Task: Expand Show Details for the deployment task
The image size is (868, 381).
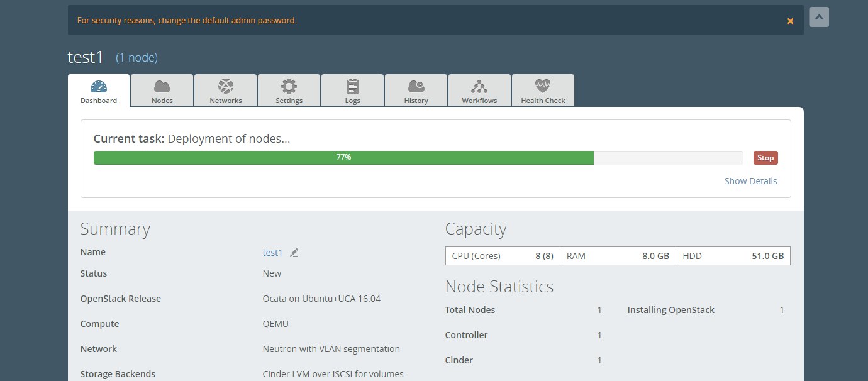Action: coord(750,181)
